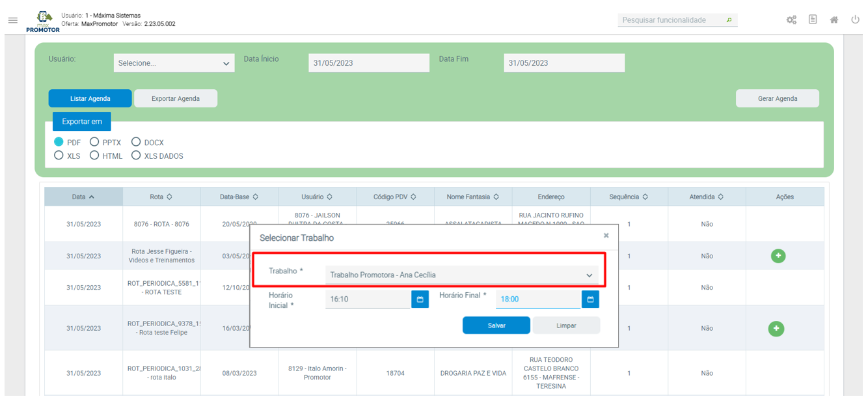Select the PPTX export format
Image resolution: width=868 pixels, height=401 pixels.
point(95,143)
